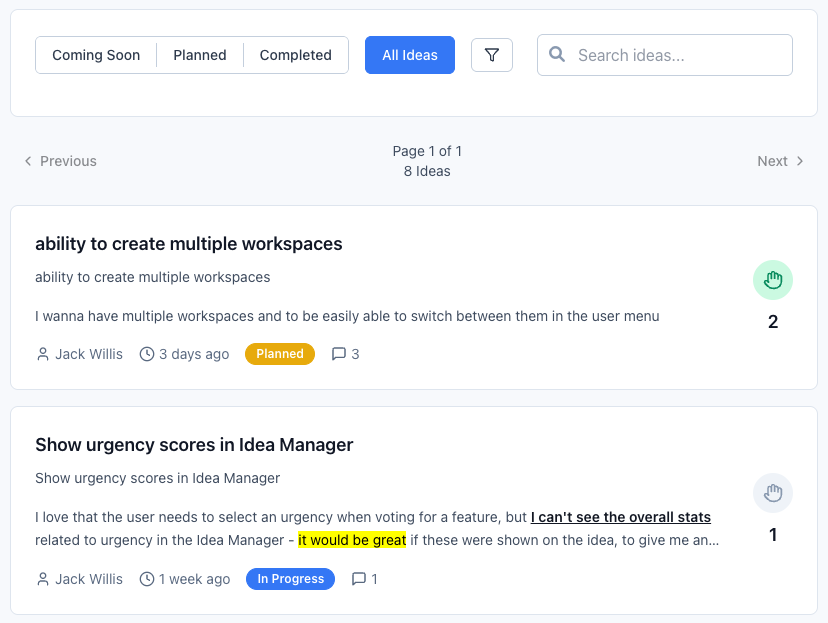Screen dimensions: 828x623
Task: Select the Planned tab
Action: coord(200,55)
